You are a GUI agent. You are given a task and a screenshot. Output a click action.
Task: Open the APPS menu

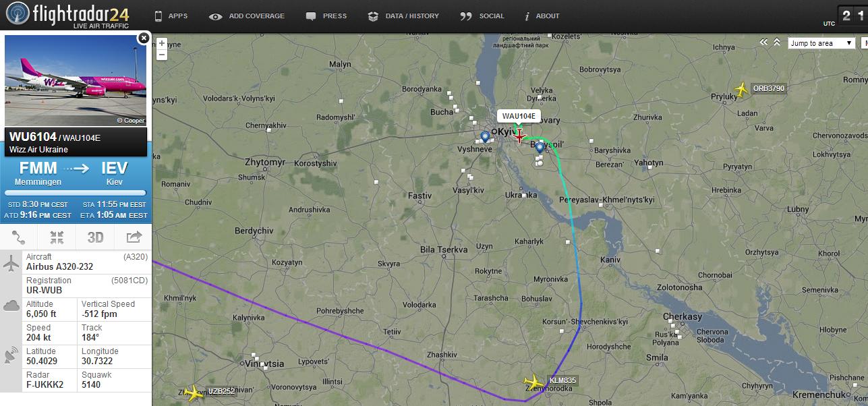pos(171,16)
